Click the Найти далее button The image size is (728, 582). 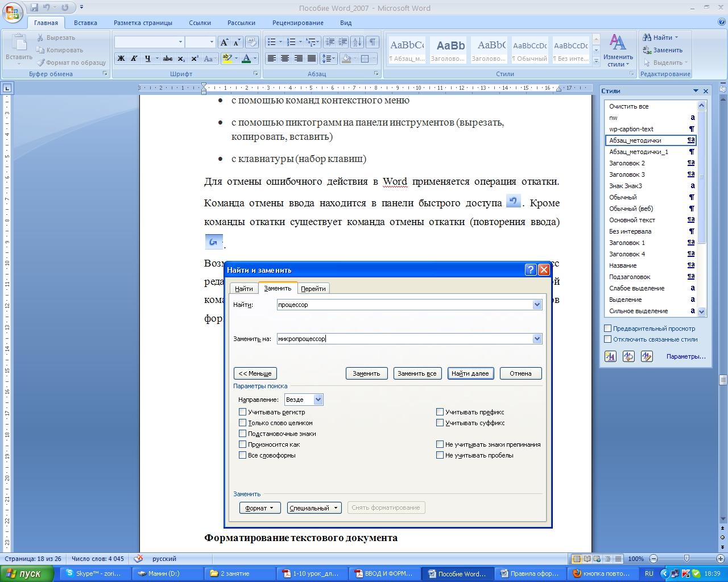(470, 373)
